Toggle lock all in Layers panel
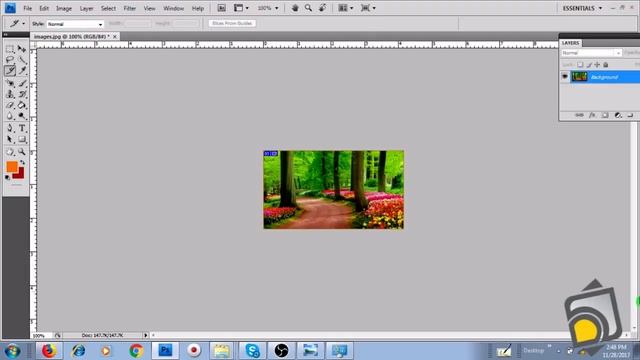The image size is (640, 360). pyautogui.click(x=606, y=64)
